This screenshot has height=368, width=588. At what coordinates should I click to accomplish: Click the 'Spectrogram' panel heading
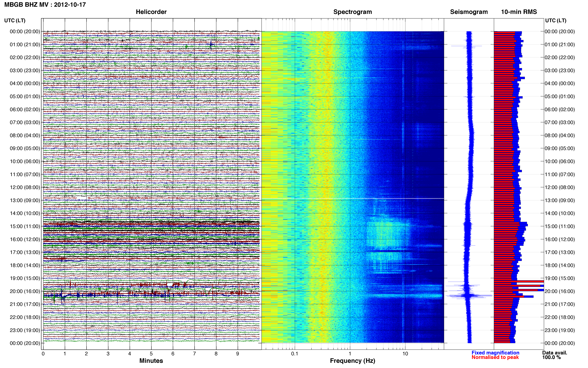click(x=352, y=12)
